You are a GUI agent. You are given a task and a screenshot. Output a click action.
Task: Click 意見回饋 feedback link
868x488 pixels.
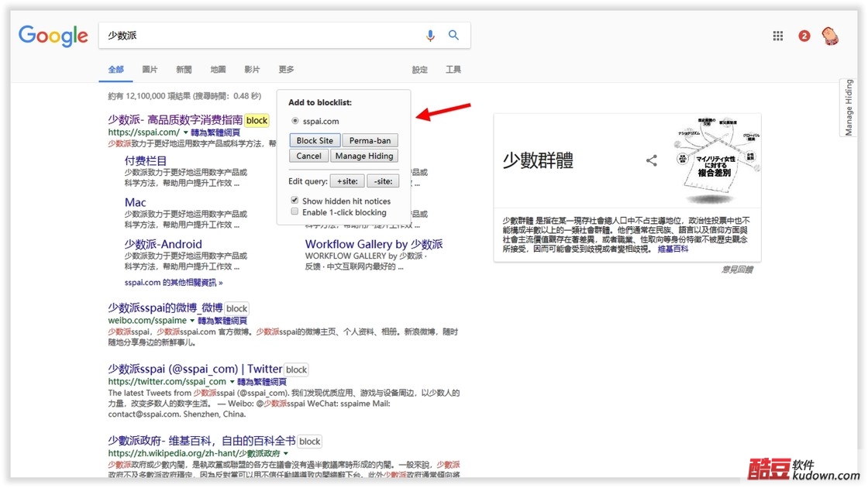click(737, 270)
